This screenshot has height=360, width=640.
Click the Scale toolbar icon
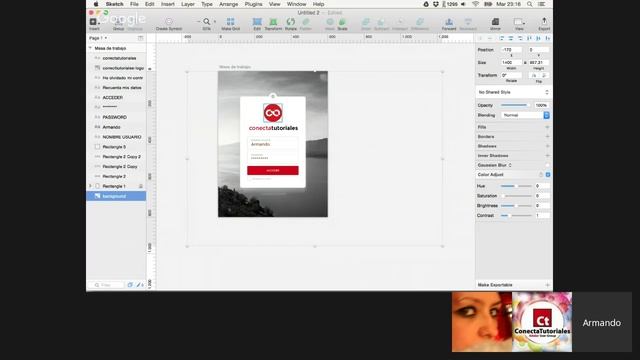click(x=342, y=22)
